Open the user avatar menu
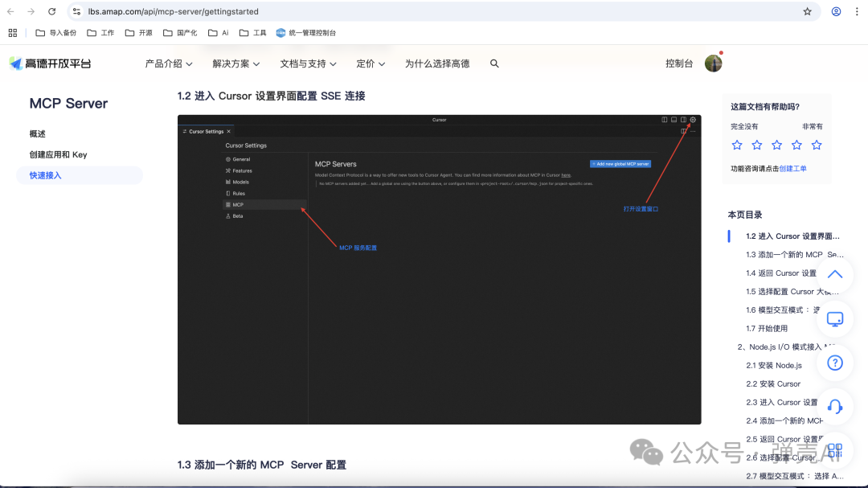This screenshot has width=868, height=488. [714, 64]
